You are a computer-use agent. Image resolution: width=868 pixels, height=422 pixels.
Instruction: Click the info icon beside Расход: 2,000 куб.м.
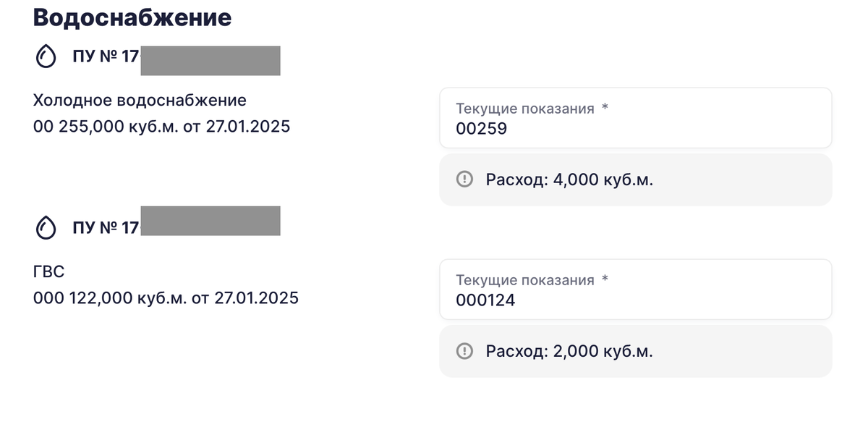coord(464,351)
